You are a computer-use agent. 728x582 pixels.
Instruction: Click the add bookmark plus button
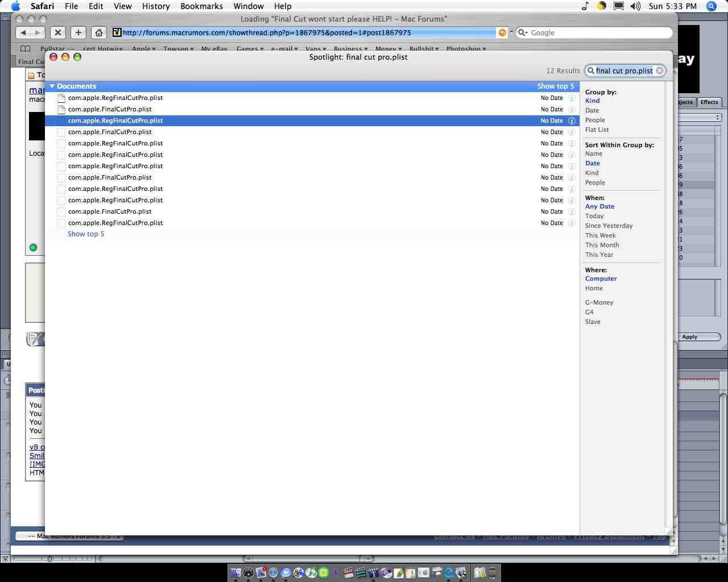(x=78, y=32)
